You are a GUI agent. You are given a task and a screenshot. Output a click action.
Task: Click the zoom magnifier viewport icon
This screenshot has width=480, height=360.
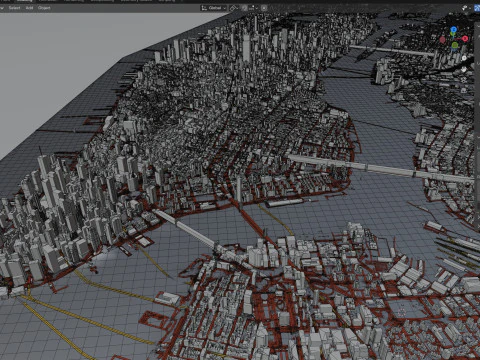pos(464,58)
